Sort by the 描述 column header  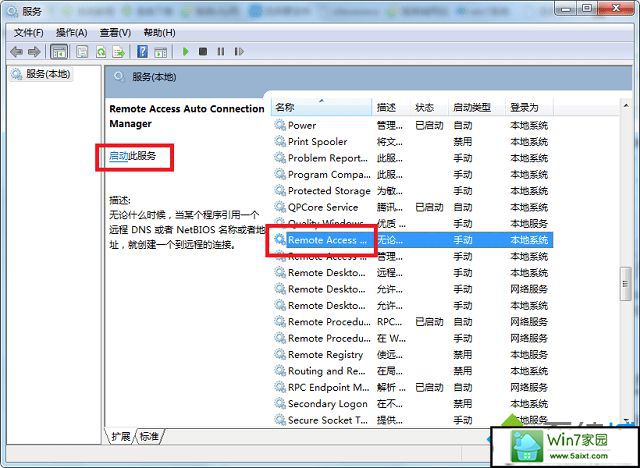pos(391,107)
